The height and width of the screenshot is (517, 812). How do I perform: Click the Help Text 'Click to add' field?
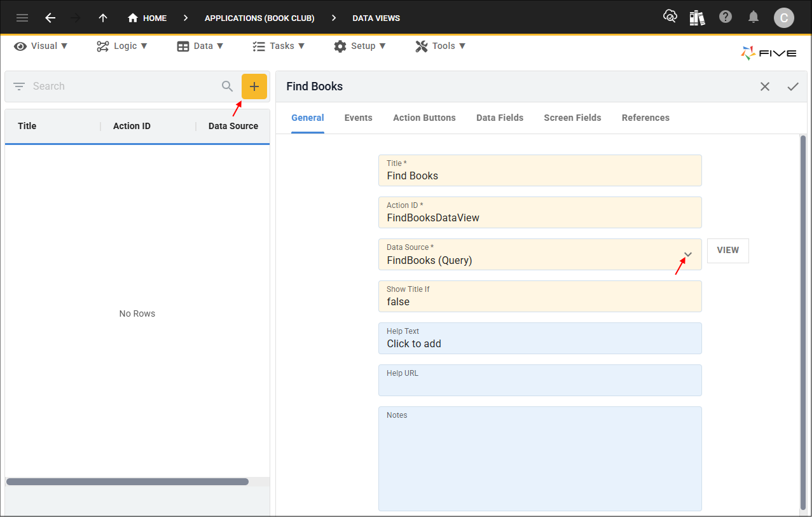540,343
